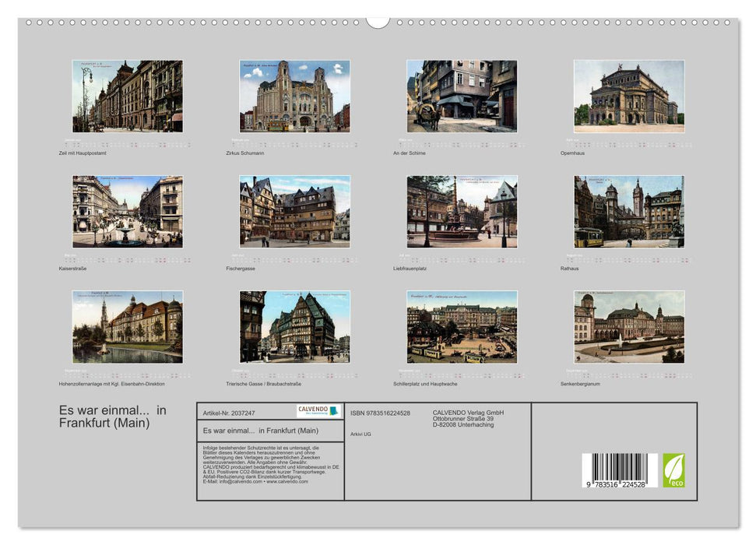This screenshot has height=545, width=756.
Task: Click the CALVENDO logo
Action: (318, 409)
